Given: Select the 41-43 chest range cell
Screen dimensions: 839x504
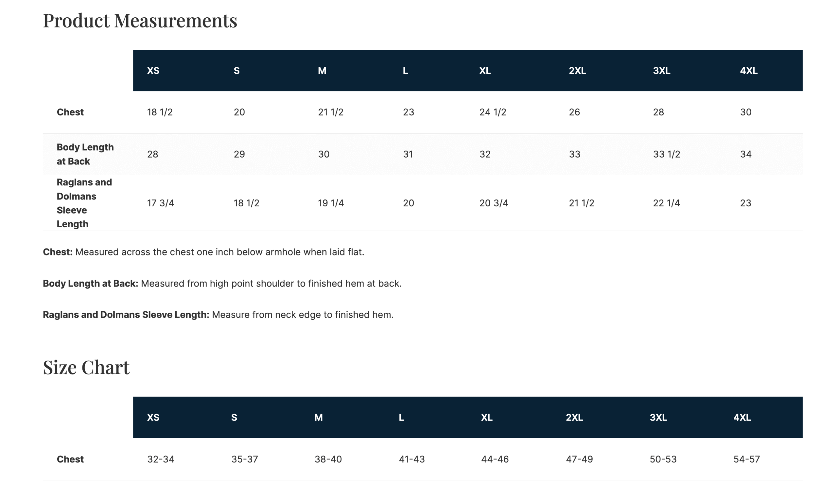Looking at the screenshot, I should coord(412,459).
